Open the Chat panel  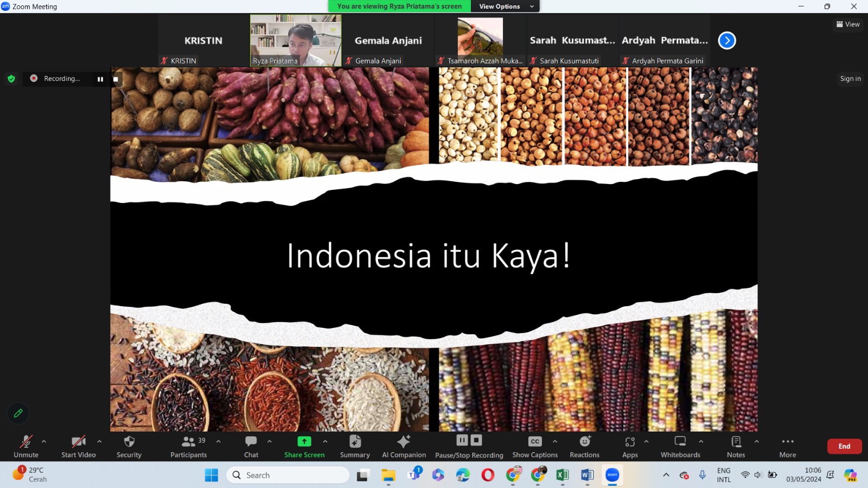click(x=251, y=446)
